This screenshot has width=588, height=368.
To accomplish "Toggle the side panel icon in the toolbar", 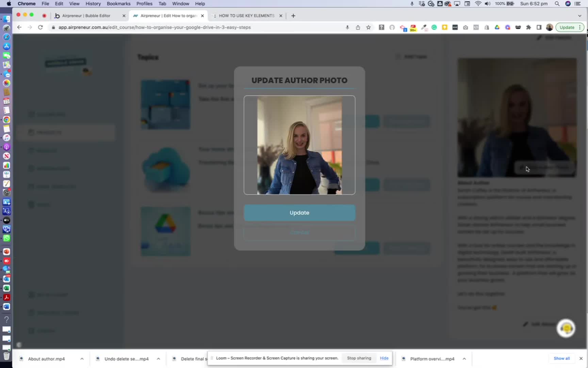I will click(539, 27).
